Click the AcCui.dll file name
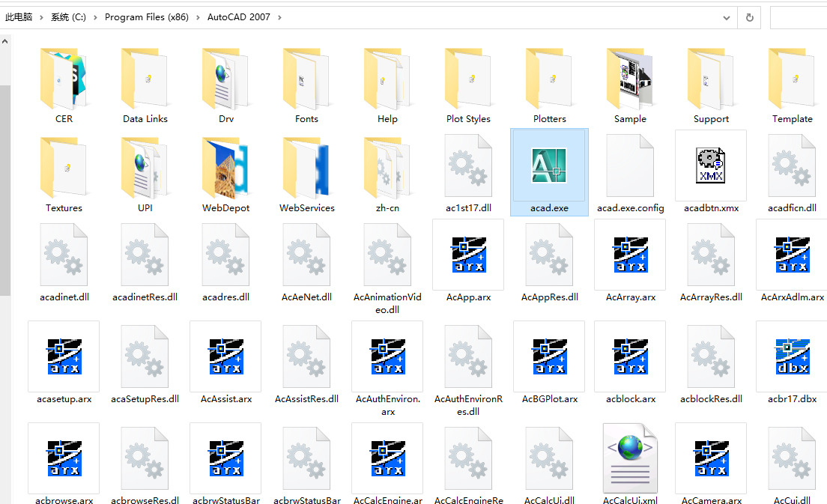Screen dimensions: 827x504 tap(793, 500)
